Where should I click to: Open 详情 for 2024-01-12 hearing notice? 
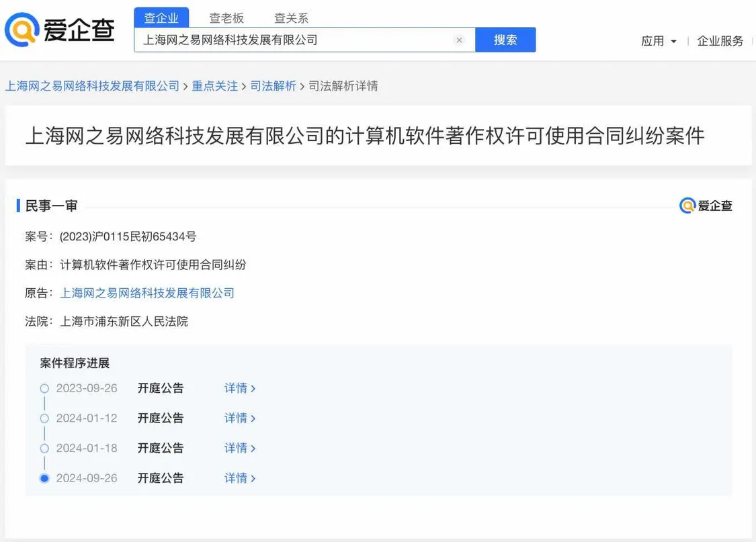pos(240,418)
